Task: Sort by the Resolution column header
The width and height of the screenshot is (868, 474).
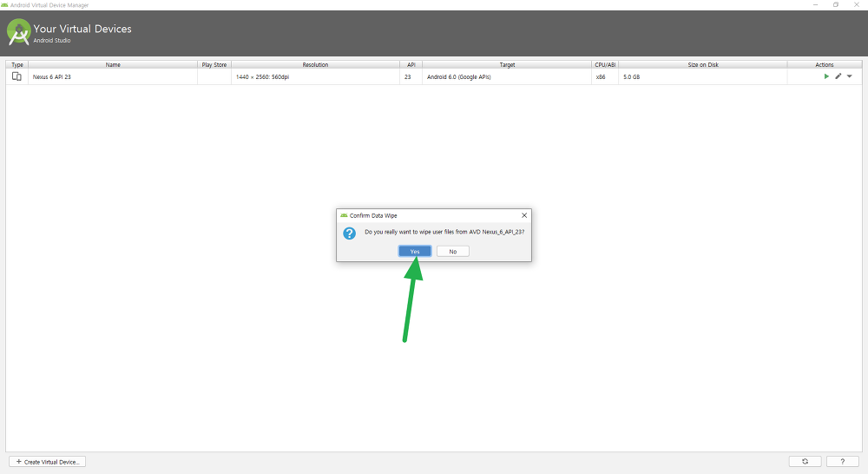Action: pyautogui.click(x=316, y=65)
